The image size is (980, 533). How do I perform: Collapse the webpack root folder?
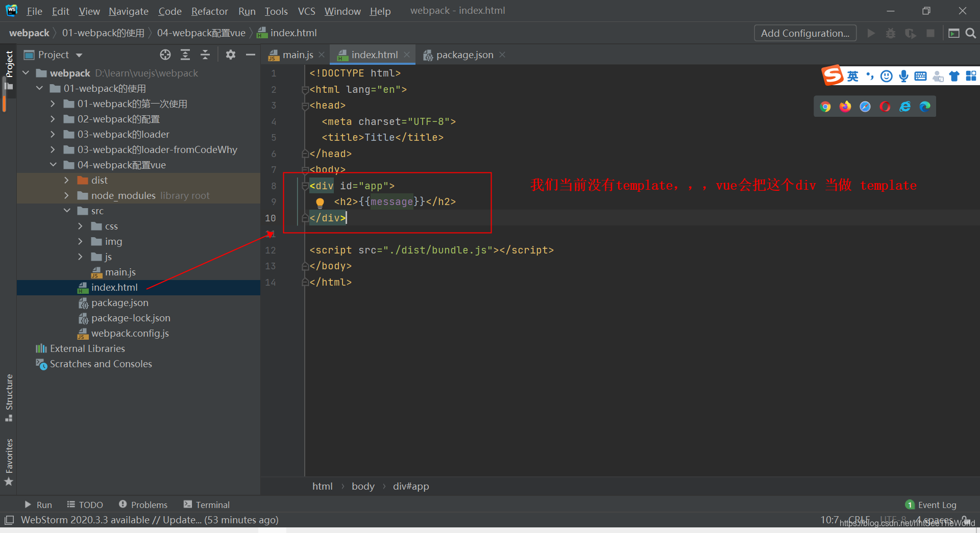[26, 73]
